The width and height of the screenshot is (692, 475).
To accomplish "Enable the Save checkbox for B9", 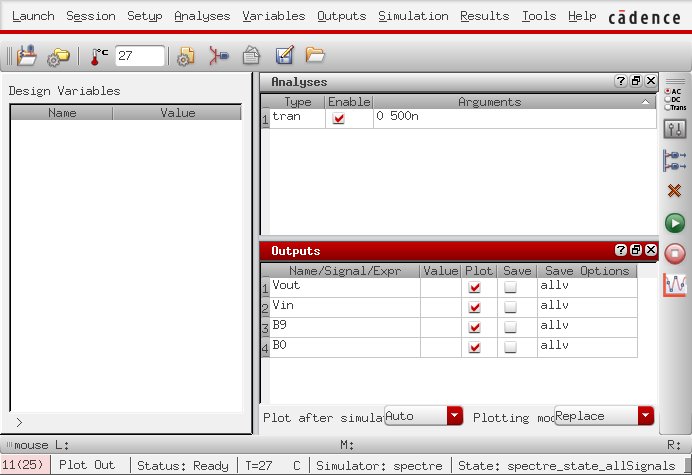I will point(511,327).
